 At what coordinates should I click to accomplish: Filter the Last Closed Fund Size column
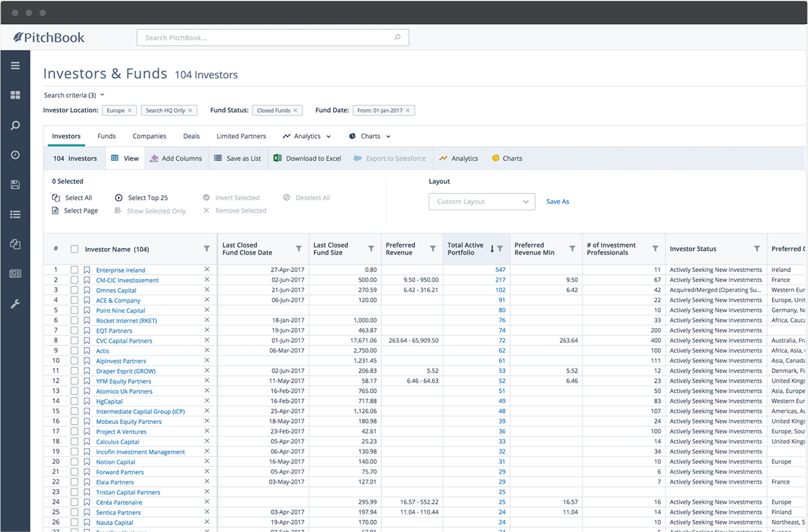371,249
